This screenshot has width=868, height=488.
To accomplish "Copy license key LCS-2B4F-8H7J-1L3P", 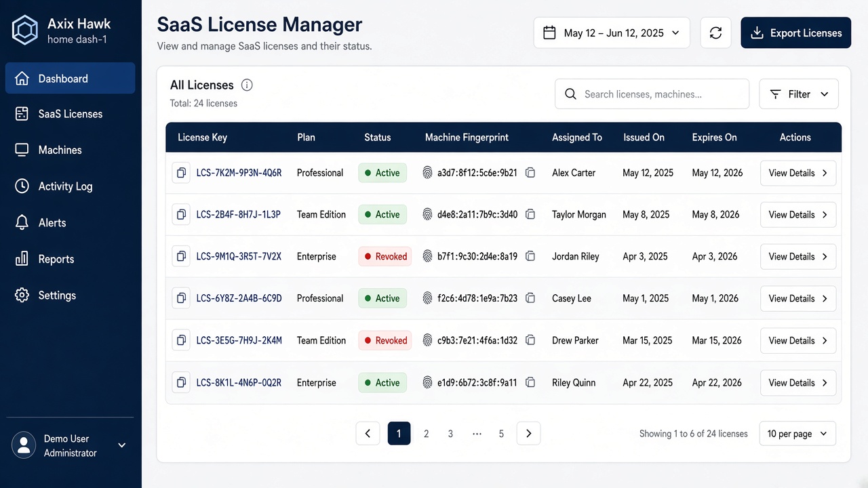I will coord(181,215).
